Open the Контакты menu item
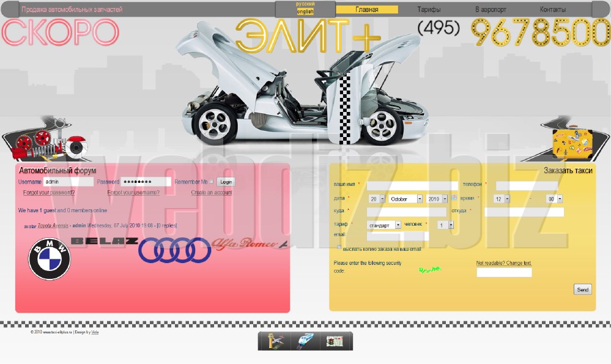The image size is (611, 364). coord(552,9)
